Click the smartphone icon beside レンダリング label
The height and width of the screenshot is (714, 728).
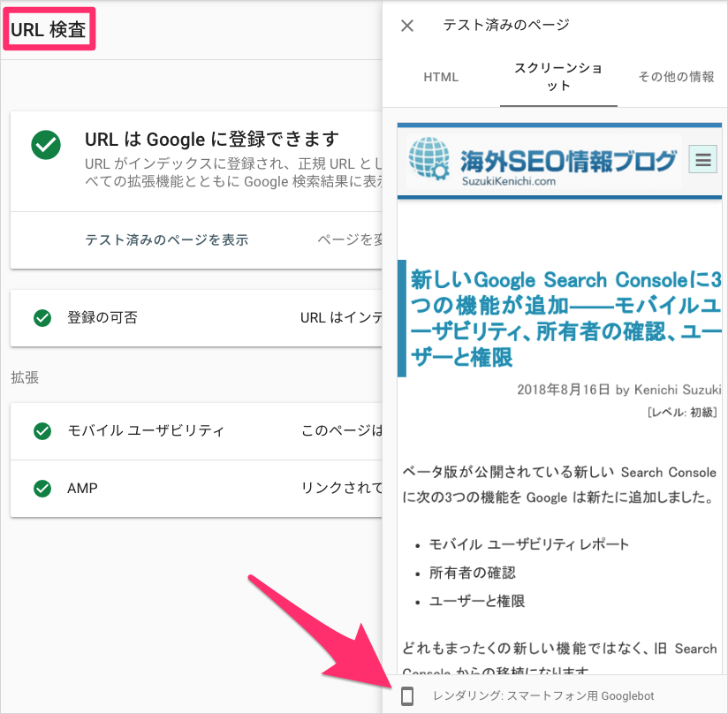(407, 696)
